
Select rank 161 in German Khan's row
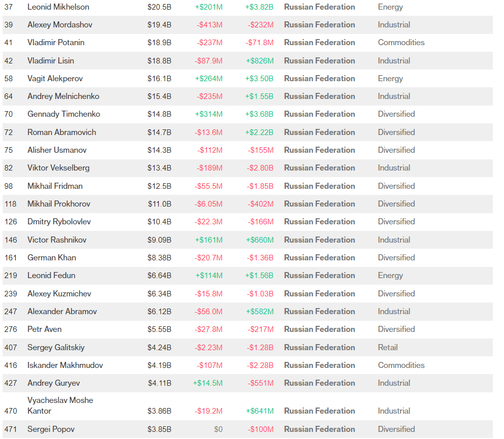(x=11, y=258)
